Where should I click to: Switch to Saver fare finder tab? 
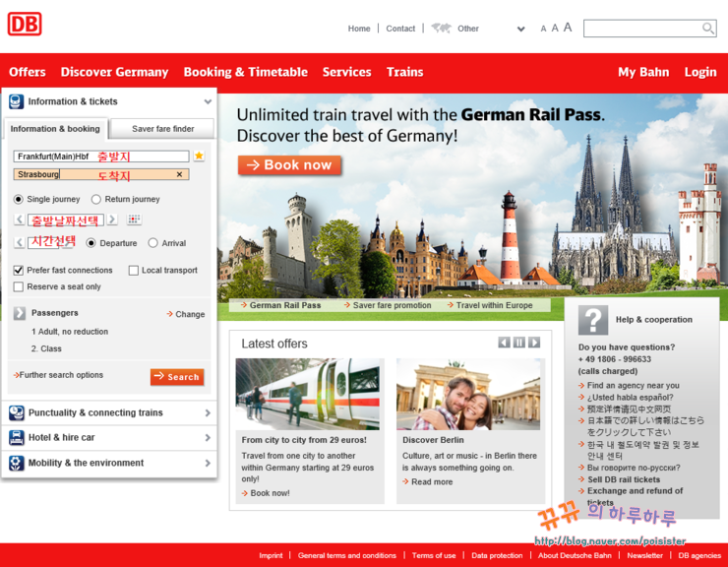click(163, 129)
